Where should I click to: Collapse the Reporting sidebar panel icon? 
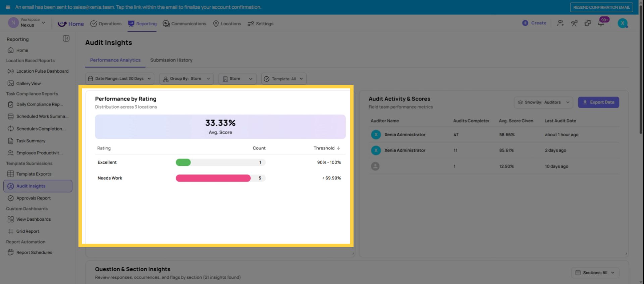(66, 39)
